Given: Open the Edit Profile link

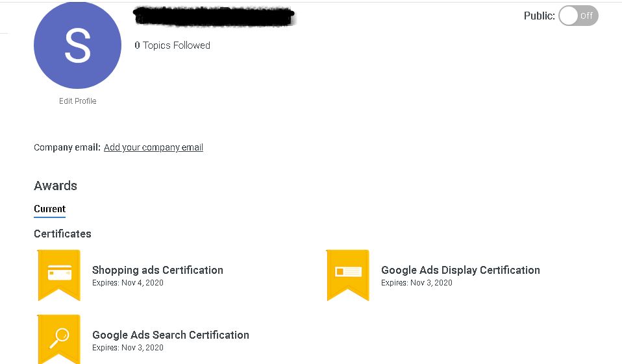Looking at the screenshot, I should (x=77, y=101).
